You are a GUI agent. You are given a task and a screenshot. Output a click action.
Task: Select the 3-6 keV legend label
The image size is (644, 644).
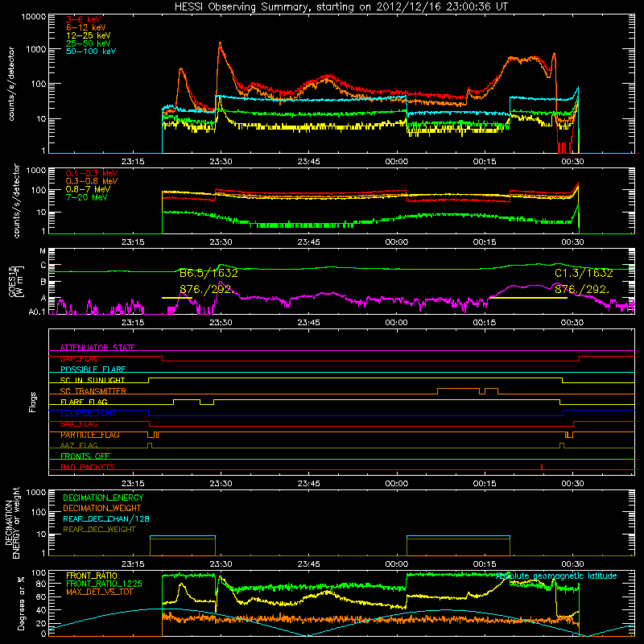(x=84, y=19)
